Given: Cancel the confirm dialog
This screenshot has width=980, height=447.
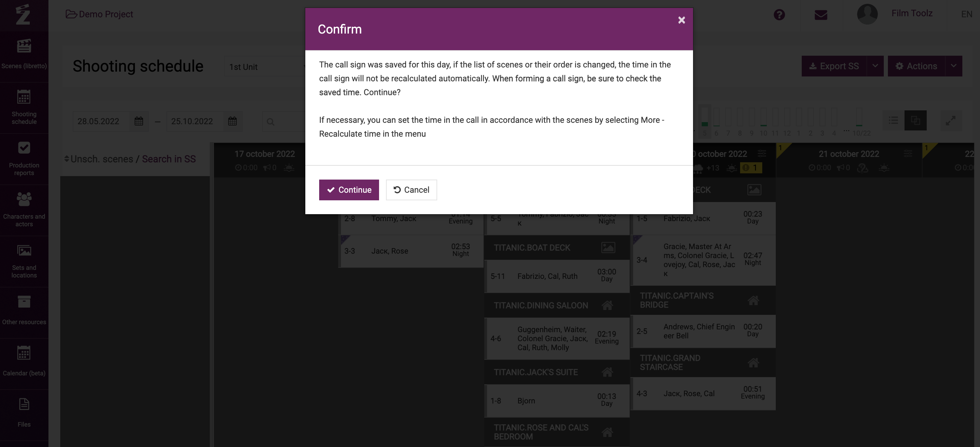Looking at the screenshot, I should click(411, 190).
